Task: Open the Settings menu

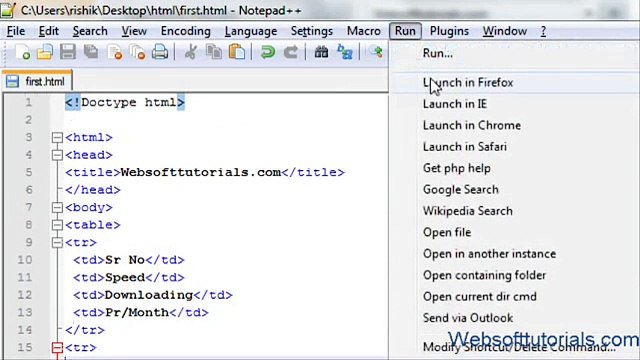Action: pyautogui.click(x=312, y=31)
